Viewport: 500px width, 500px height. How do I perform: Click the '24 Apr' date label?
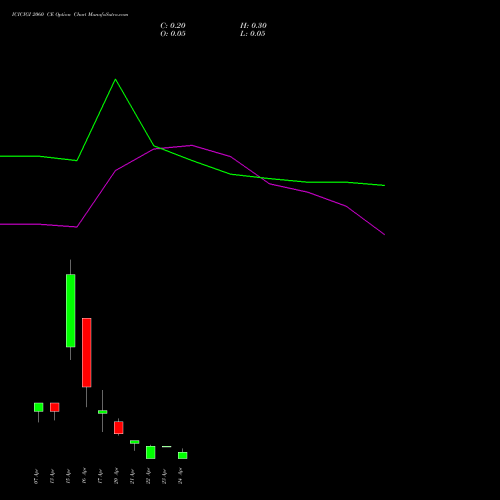tap(180, 476)
